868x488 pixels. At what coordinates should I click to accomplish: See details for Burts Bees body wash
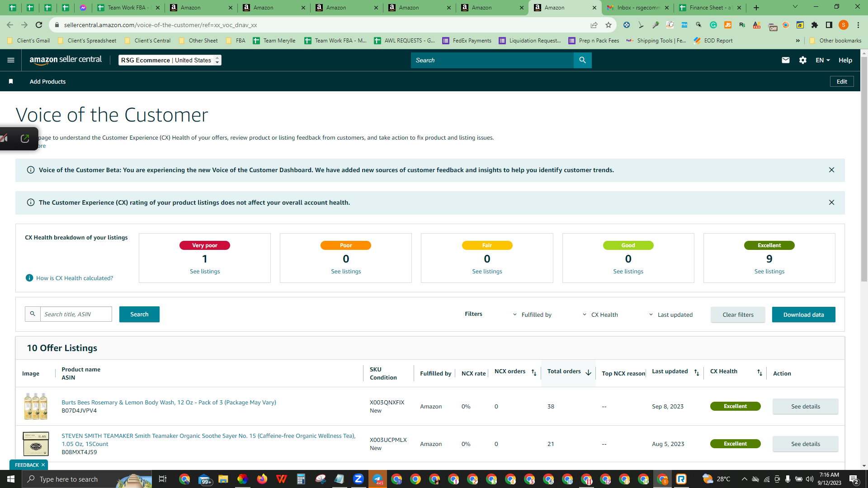(805, 406)
